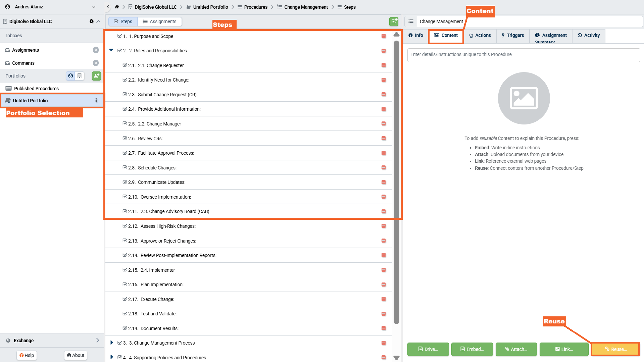Open the Andres Alaniz user dropdown
The height and width of the screenshot is (362, 644).
tap(94, 7)
